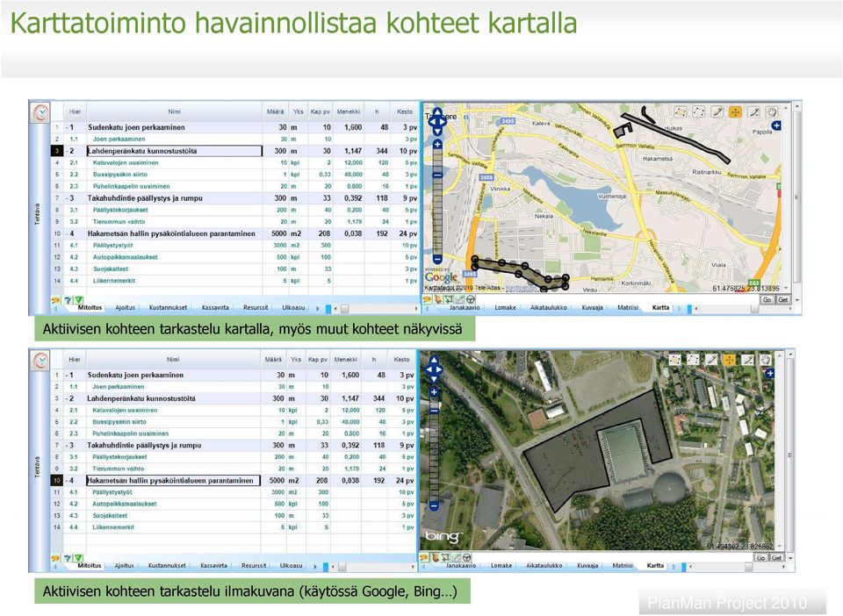Open the Aikataulukko tab under the Google map
This screenshot has width=843, height=616.
[548, 308]
